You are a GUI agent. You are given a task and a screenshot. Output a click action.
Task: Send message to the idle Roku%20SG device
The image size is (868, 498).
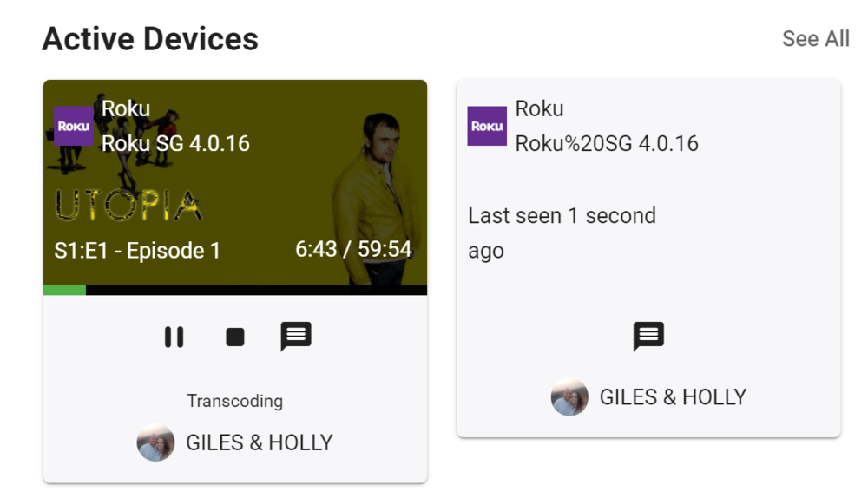(x=648, y=336)
